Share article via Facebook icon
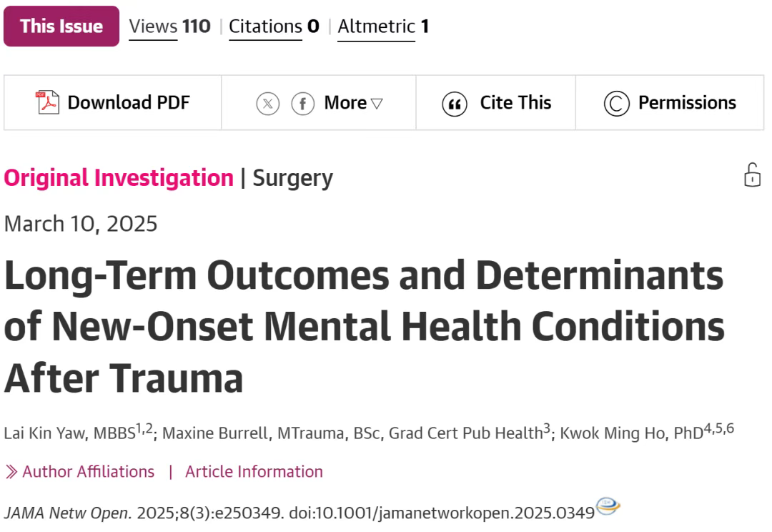The height and width of the screenshot is (532, 772). [303, 104]
